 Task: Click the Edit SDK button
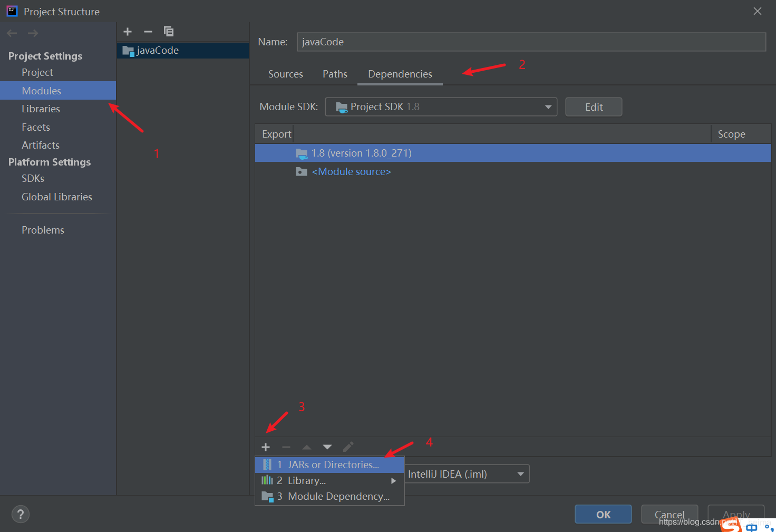point(594,107)
